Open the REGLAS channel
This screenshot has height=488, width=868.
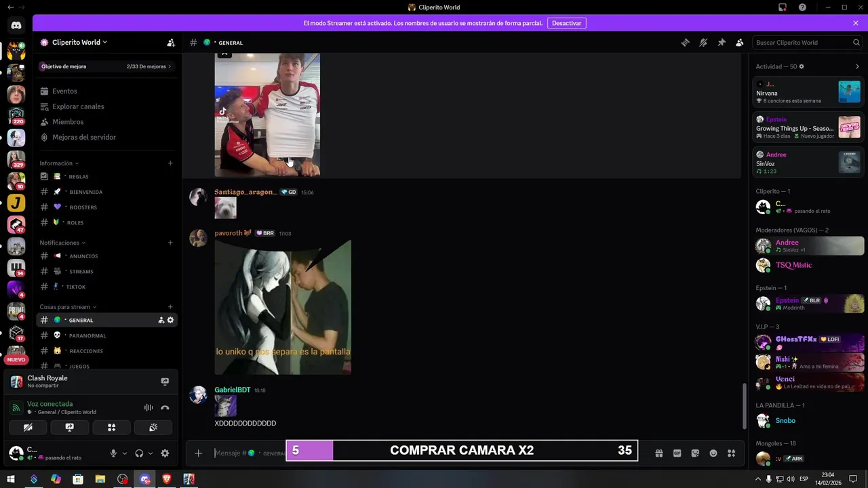(106, 176)
